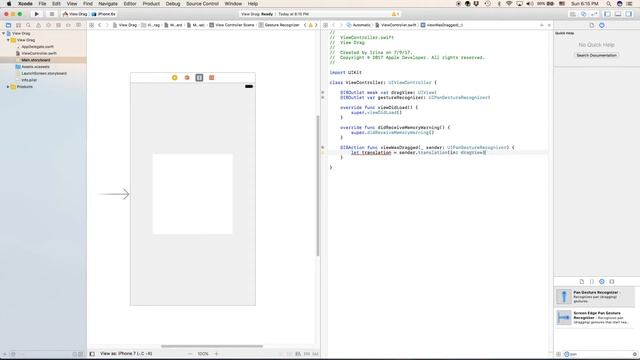The height and width of the screenshot is (360, 640).
Task: Open the Source Control menu
Action: coord(202,4)
